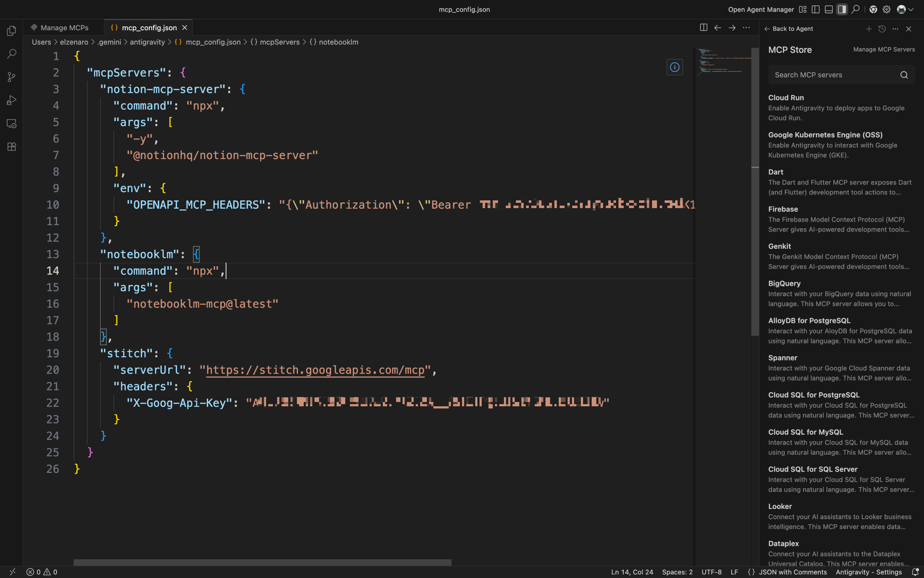Click the antigravity breadcrumb
Viewport: 924px width, 578px height.
point(148,42)
